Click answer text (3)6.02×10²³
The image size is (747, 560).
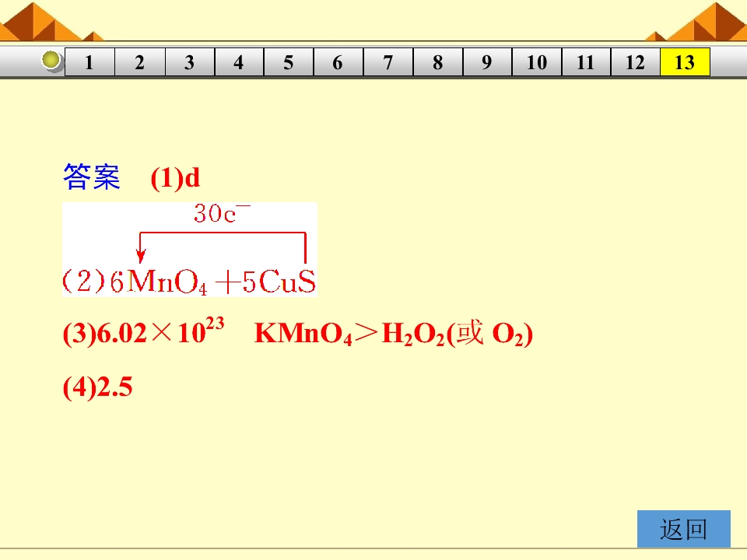click(143, 331)
